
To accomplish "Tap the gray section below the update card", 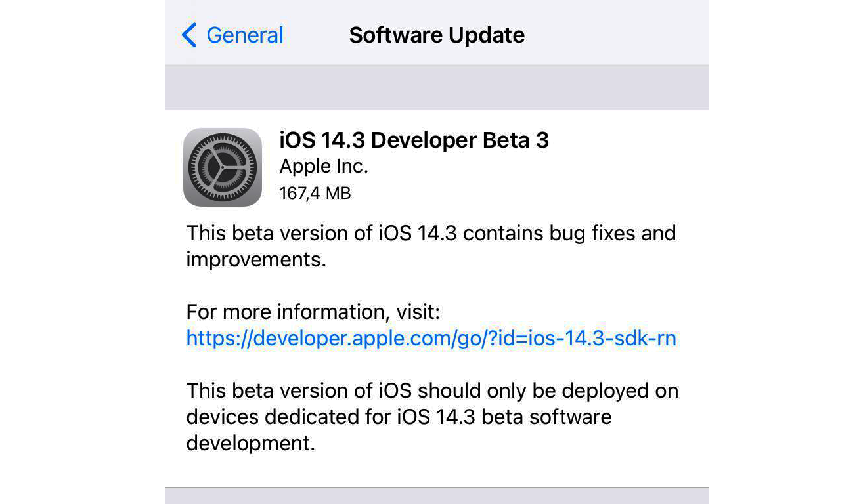I will coord(437,495).
